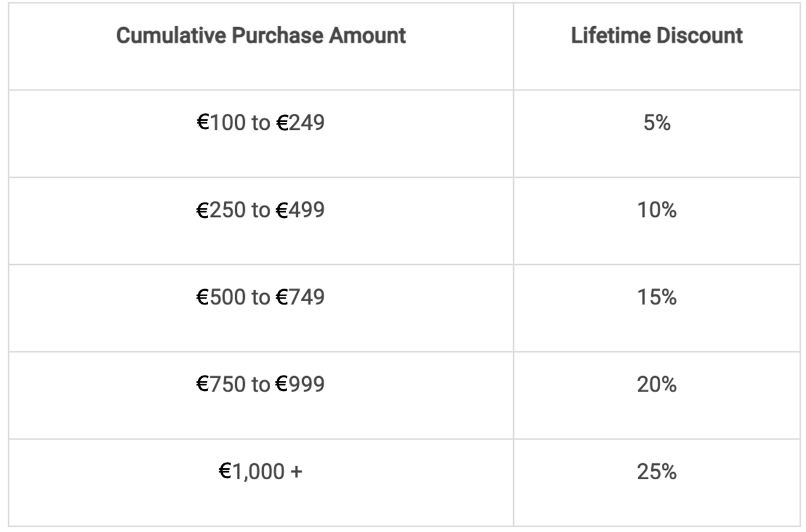Select the 25% discount value
Screen dimensions: 806x532
[657, 472]
